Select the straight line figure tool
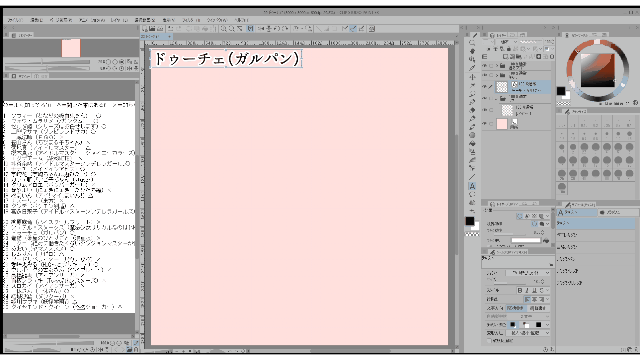This screenshot has width=640, height=360. tap(472, 177)
